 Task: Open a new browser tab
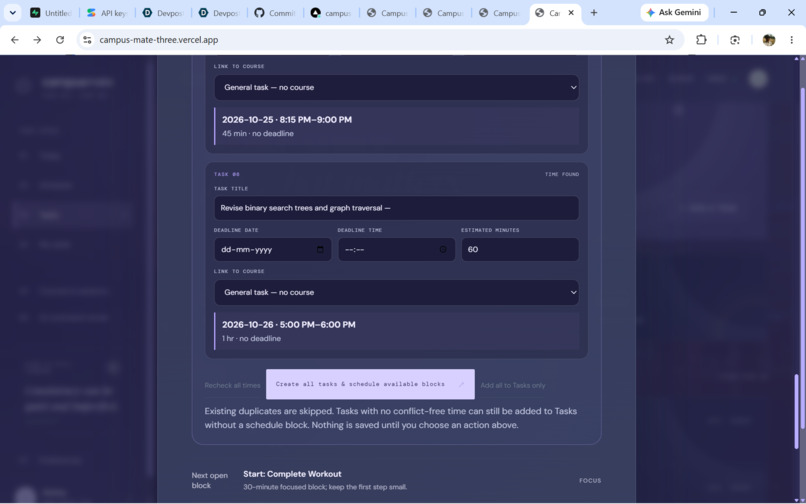click(x=594, y=13)
